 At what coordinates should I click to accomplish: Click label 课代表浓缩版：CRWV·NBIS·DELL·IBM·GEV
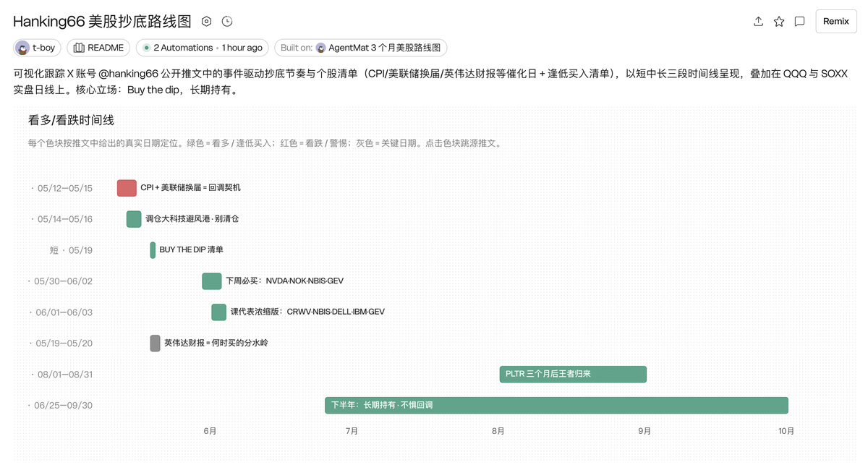(307, 312)
